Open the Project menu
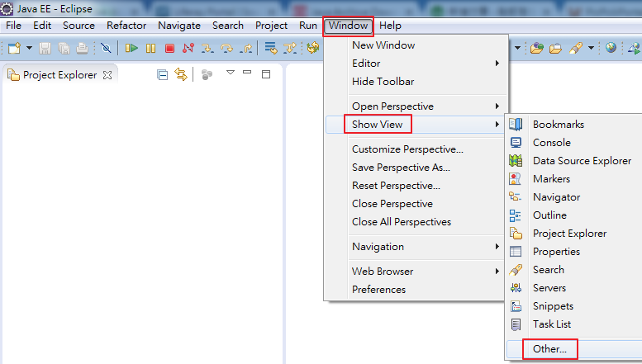 click(272, 26)
